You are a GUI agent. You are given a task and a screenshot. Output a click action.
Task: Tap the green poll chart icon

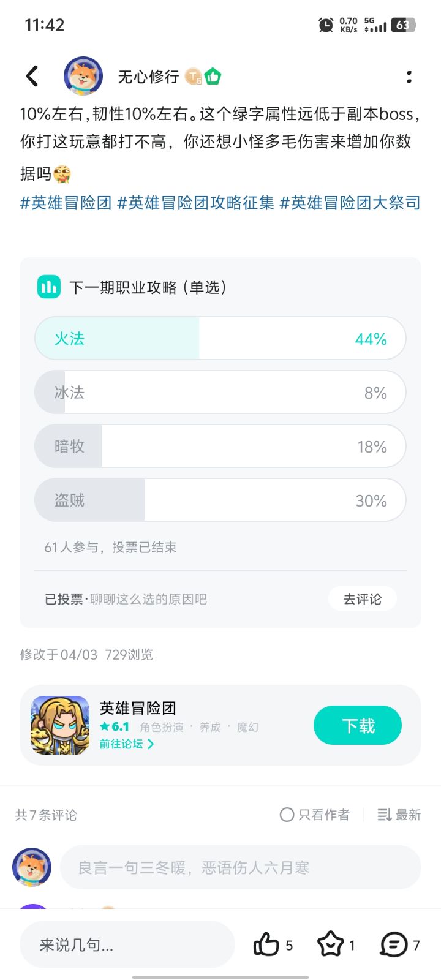click(x=49, y=287)
